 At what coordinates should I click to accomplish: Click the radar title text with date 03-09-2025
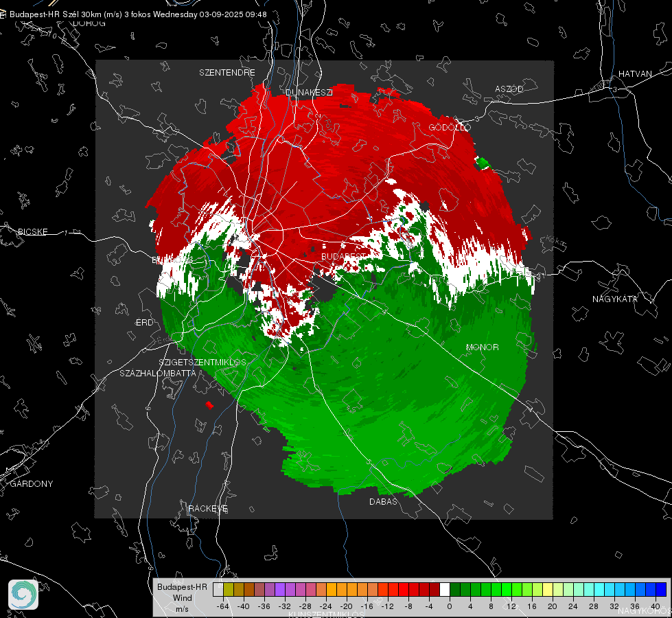coord(138,14)
